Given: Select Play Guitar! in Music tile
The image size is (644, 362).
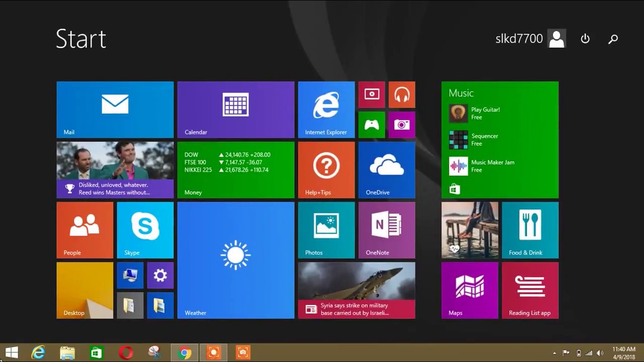Looking at the screenshot, I should [x=474, y=113].
